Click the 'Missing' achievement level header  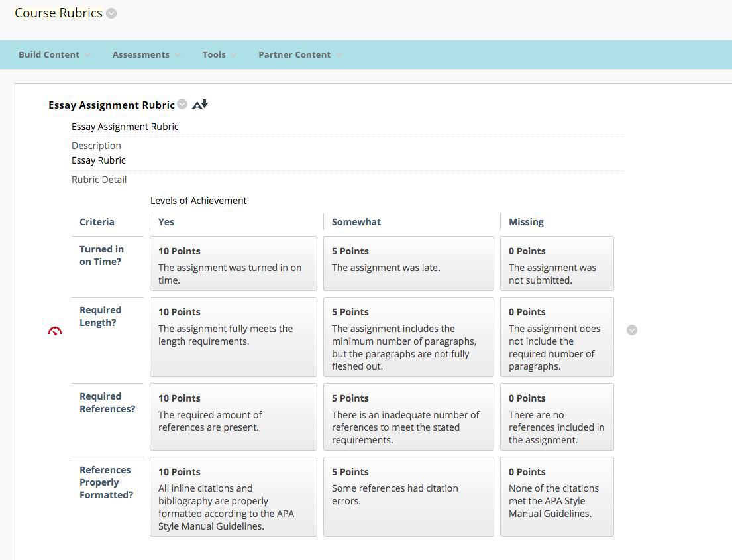pyautogui.click(x=526, y=222)
